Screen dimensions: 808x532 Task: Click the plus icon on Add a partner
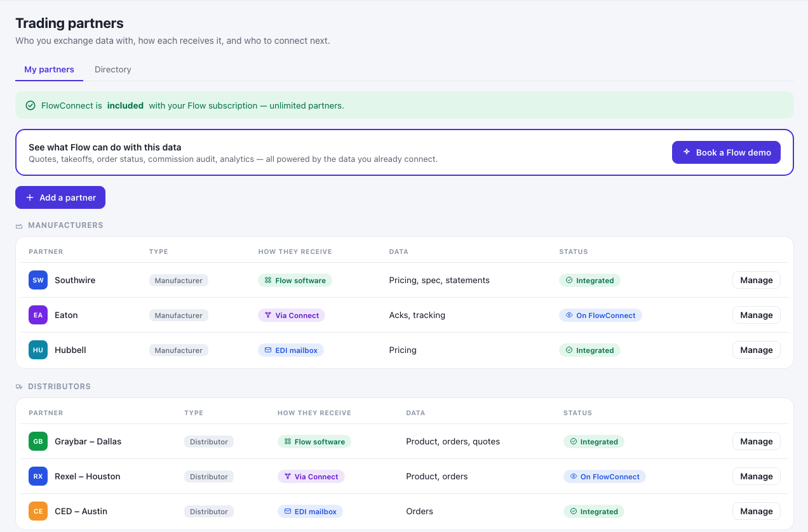(x=30, y=197)
